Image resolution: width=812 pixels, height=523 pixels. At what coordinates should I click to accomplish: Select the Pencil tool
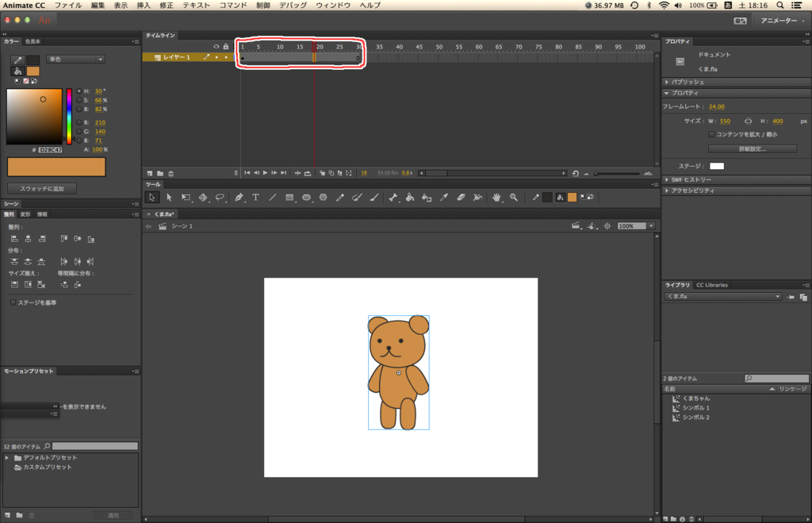click(x=340, y=197)
